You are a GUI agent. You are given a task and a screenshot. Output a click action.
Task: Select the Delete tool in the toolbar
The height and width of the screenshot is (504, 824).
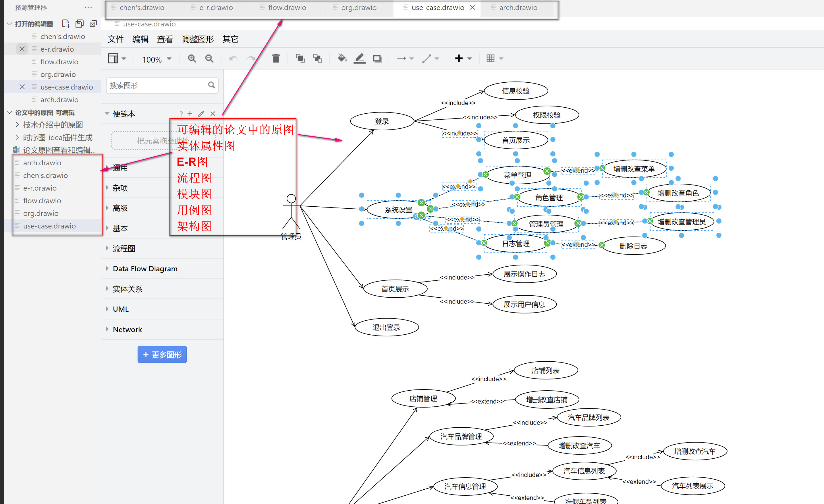click(276, 59)
